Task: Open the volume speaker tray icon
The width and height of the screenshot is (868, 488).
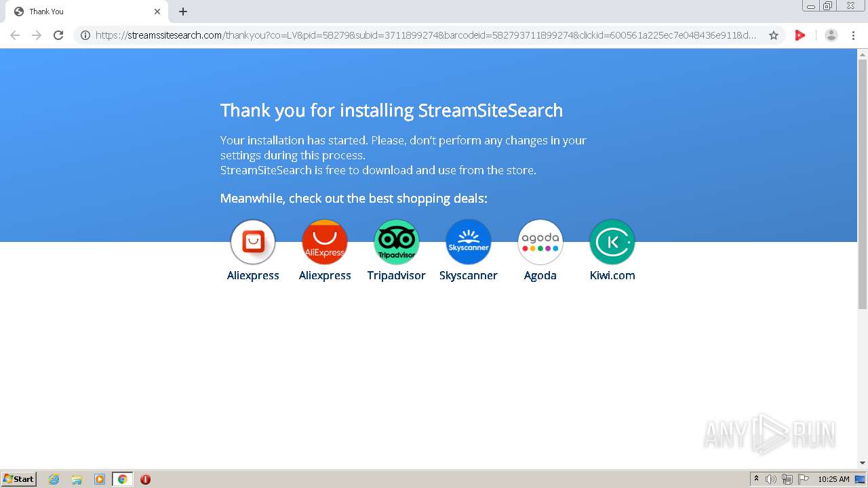Action: [x=771, y=479]
